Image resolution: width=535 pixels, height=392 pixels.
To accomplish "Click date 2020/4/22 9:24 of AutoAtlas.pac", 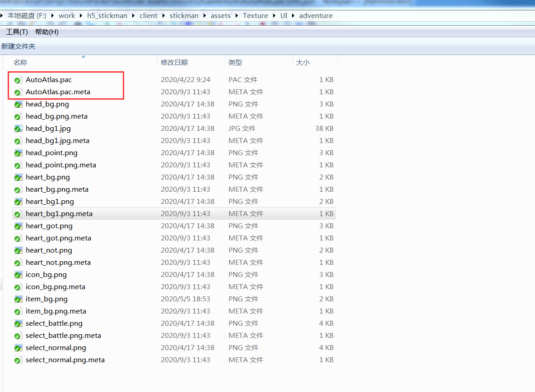I will point(186,80).
